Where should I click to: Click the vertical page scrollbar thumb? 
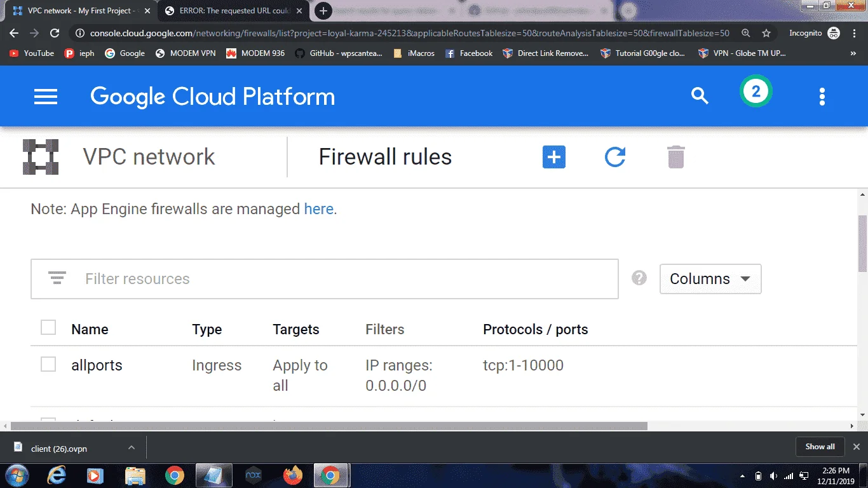[x=862, y=243]
